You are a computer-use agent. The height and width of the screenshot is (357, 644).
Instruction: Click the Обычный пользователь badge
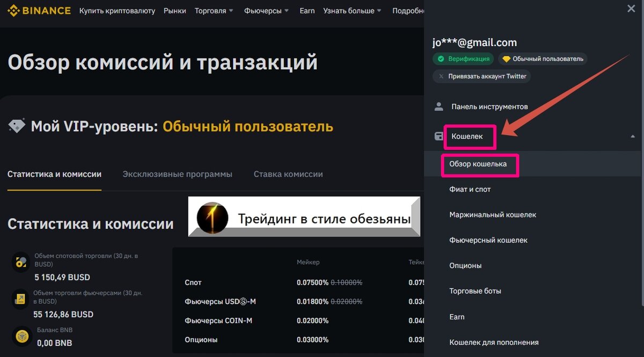tap(543, 59)
